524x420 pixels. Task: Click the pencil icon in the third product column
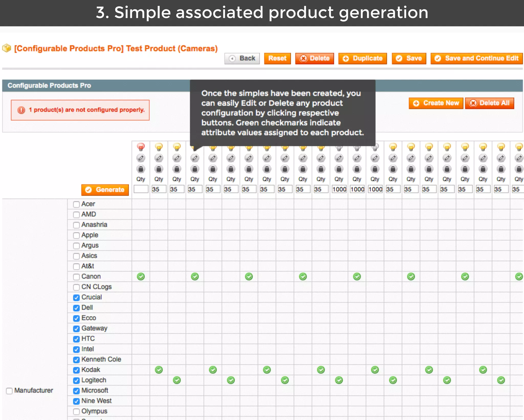[x=177, y=158]
